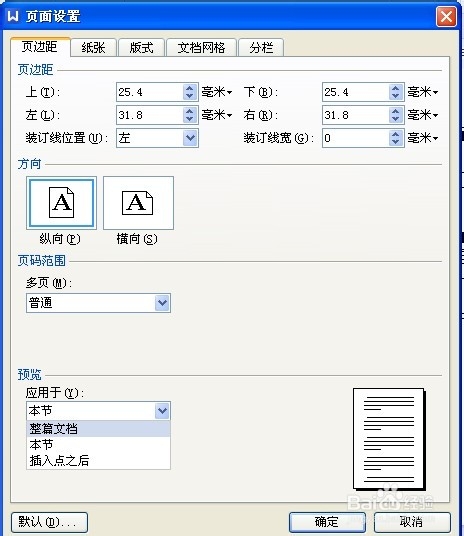464x536 pixels.
Task: Click the WPS W icon in title bar
Action: (13, 16)
